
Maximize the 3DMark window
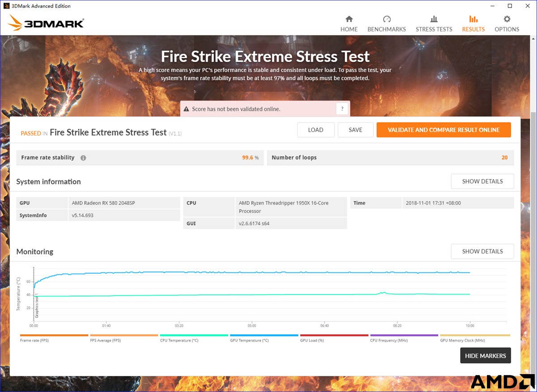510,6
